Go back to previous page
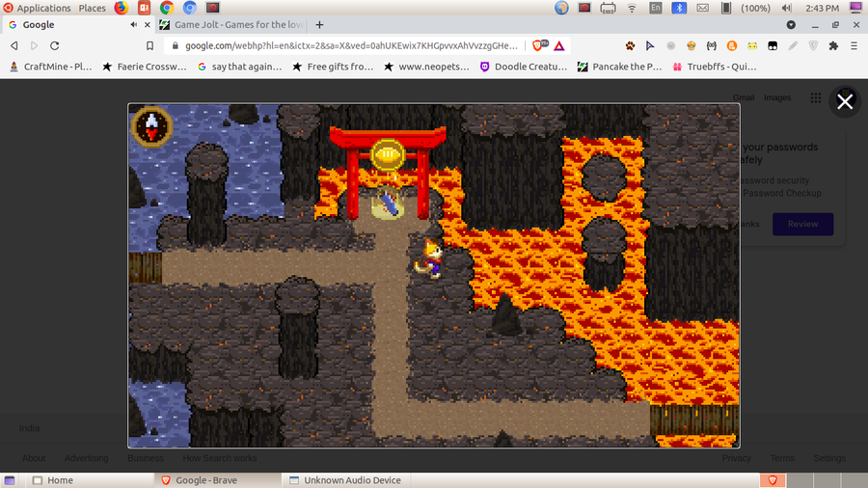 14,46
